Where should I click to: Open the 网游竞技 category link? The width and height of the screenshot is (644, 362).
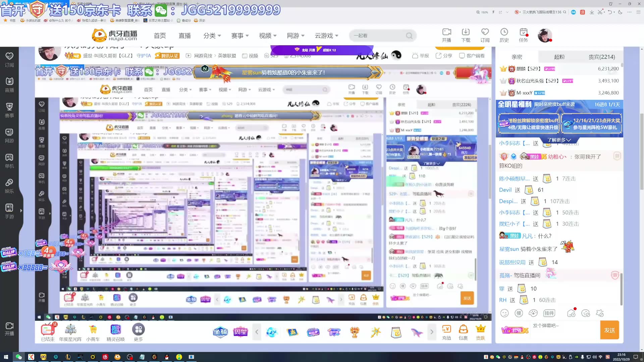203,56
